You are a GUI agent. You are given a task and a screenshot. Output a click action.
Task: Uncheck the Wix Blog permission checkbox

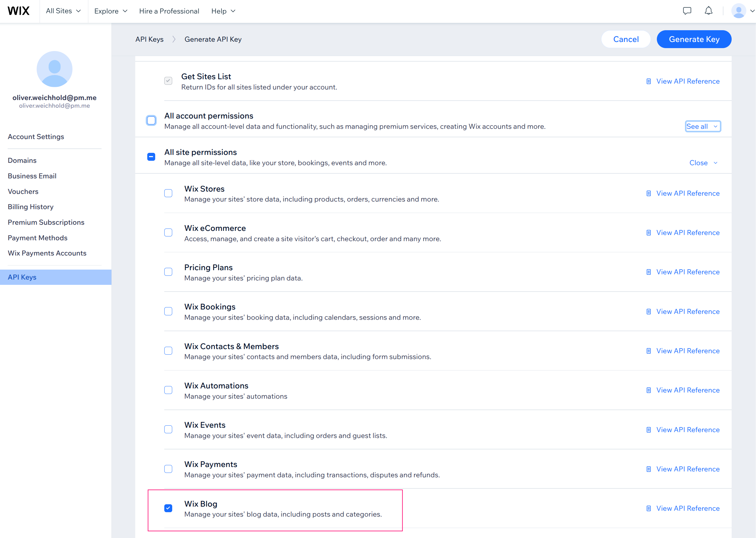[x=168, y=508]
